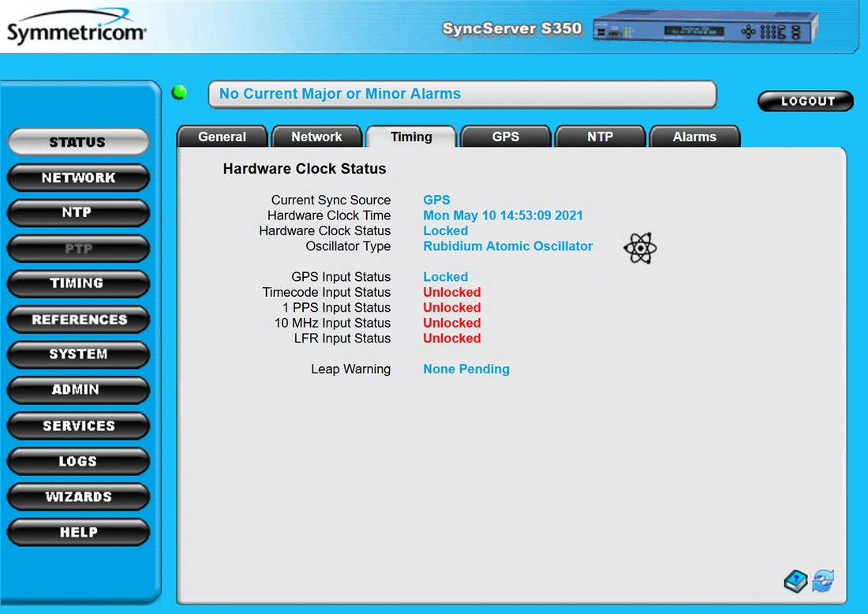Screen dimensions: 868x614
Task: Open the NETWORK section in the left sidebar
Action: click(78, 178)
